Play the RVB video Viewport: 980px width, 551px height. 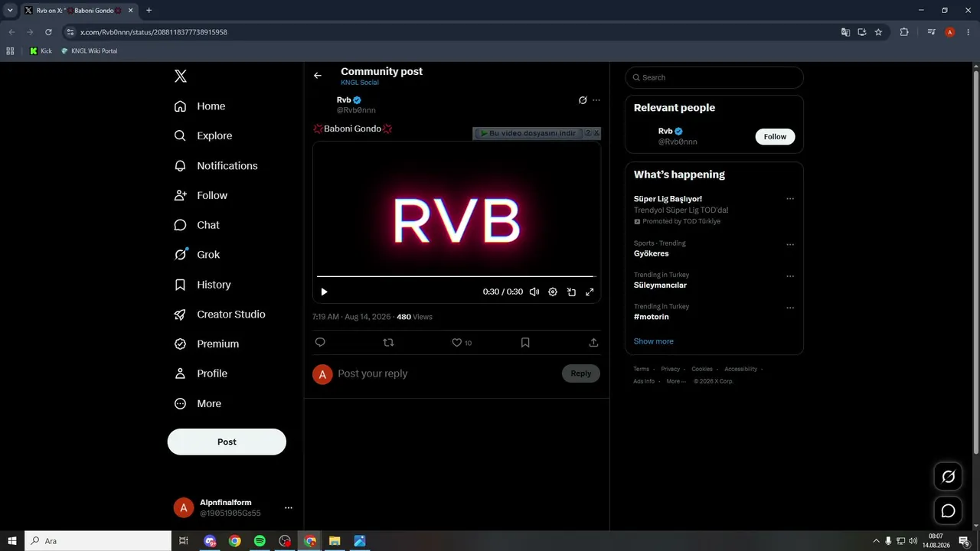pyautogui.click(x=324, y=292)
